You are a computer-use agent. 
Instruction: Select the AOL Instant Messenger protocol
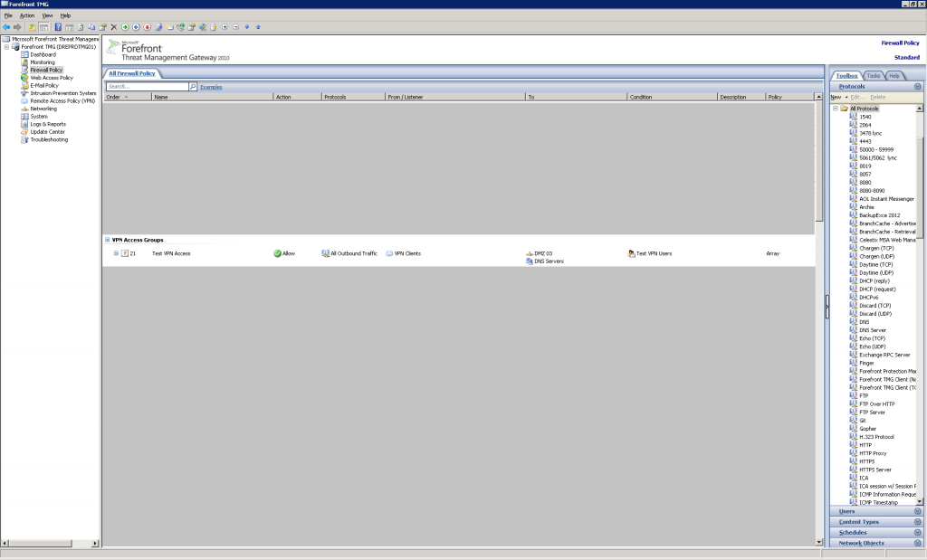point(886,199)
